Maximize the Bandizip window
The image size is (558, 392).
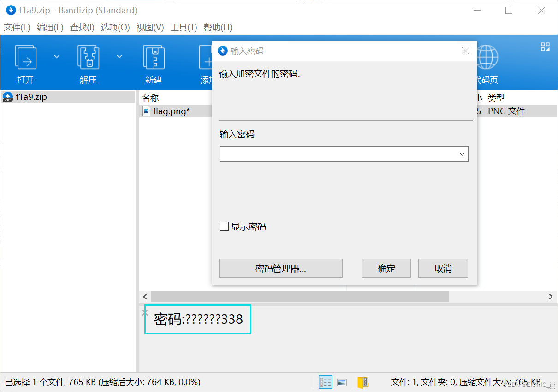509,10
